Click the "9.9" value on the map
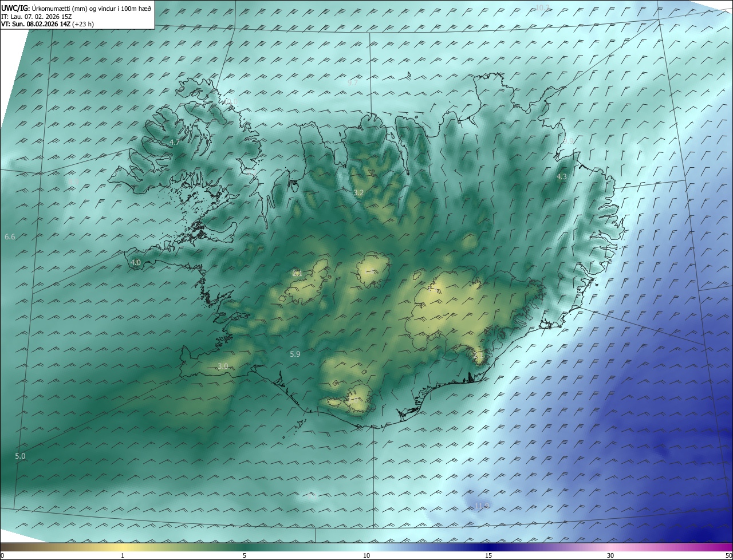The width and height of the screenshot is (733, 560). [x=568, y=141]
